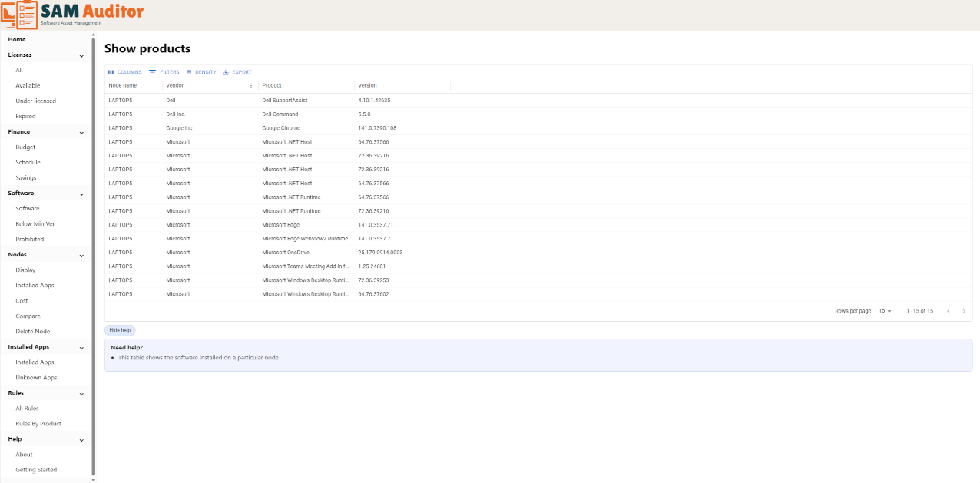Go to next page of table
This screenshot has width=980, height=483.
tap(964, 311)
